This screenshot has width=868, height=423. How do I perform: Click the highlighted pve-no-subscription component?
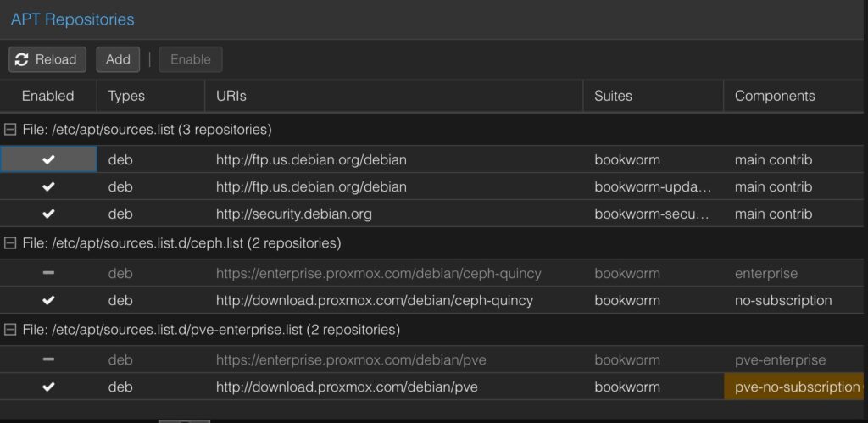pos(795,387)
